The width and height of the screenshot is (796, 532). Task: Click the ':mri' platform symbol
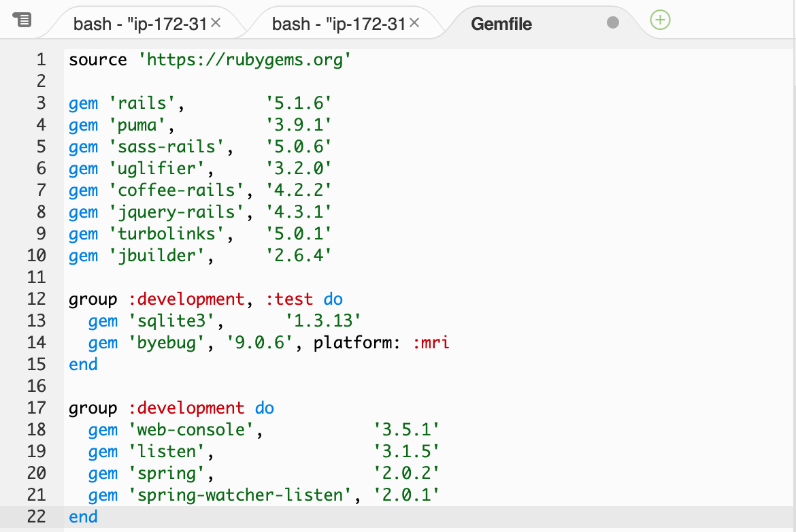431,343
